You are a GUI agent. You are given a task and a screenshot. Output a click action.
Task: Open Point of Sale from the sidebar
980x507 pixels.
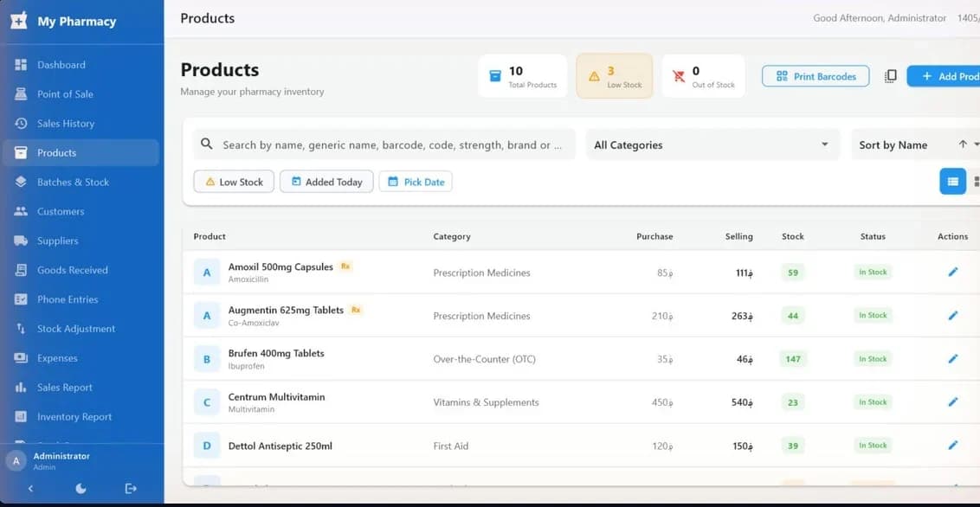coord(81,94)
